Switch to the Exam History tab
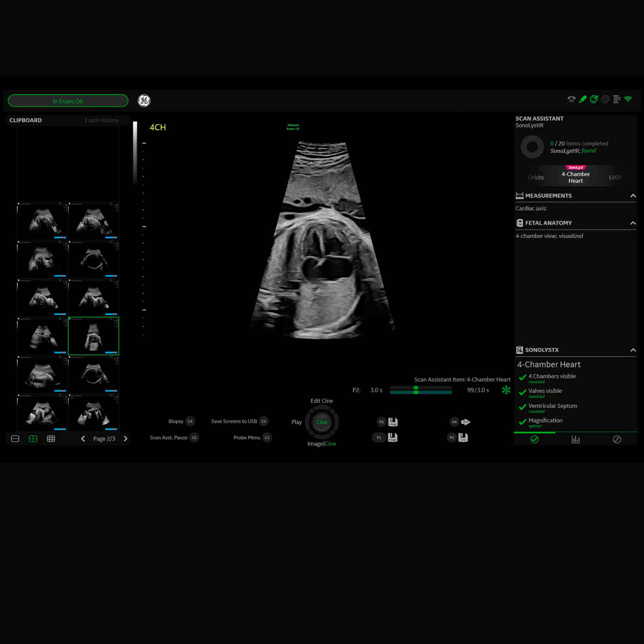This screenshot has height=644, width=644. click(101, 120)
